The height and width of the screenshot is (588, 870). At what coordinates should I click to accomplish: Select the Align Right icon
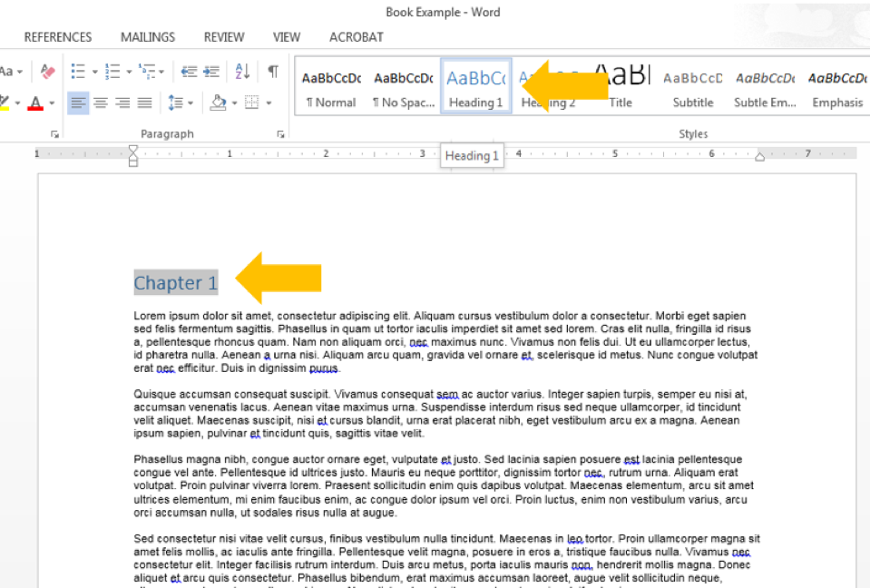point(122,102)
